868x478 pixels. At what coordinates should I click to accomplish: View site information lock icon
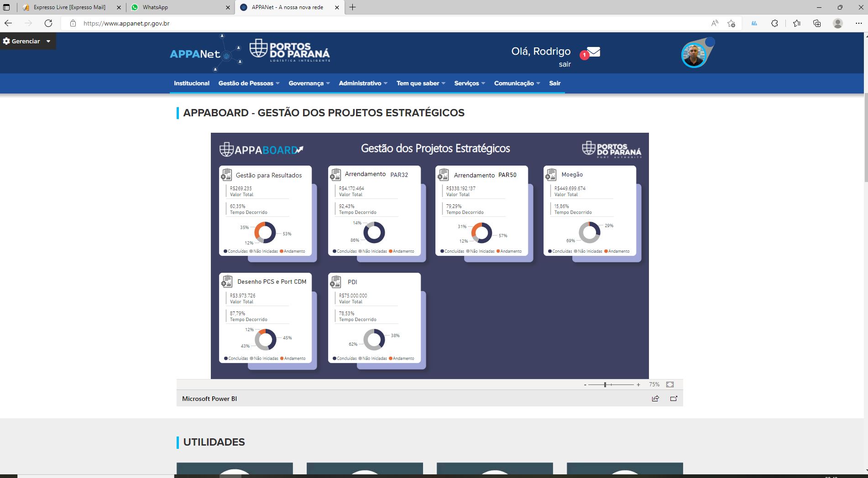73,23
